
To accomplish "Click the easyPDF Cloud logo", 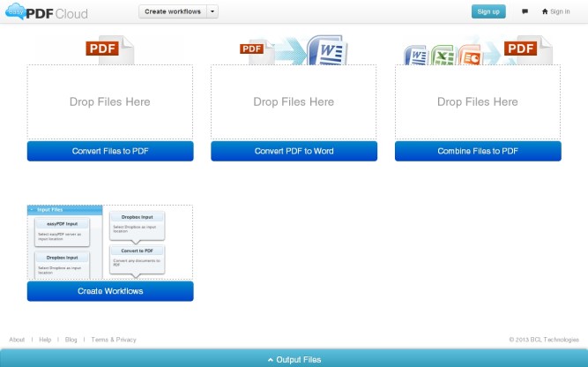I will pos(47,12).
